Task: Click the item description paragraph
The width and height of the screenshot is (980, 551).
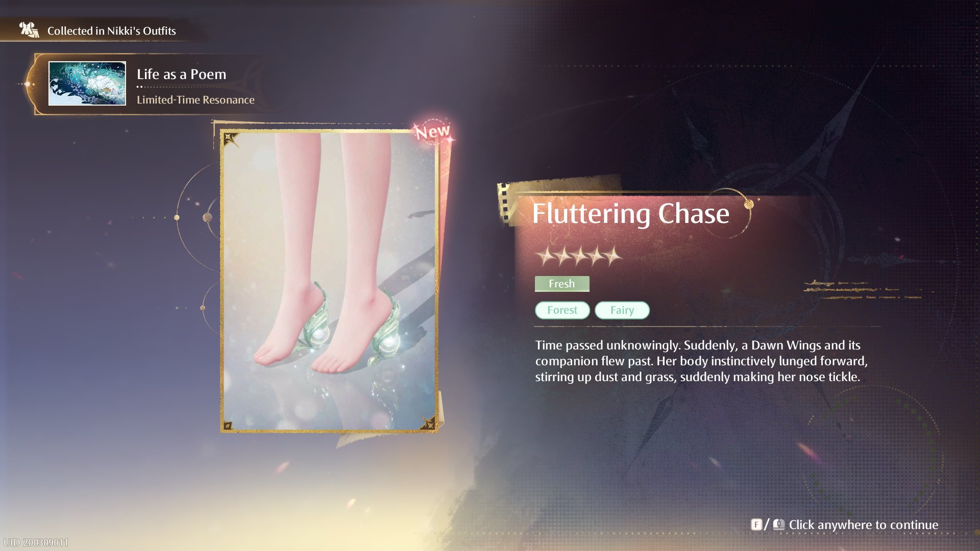Action: click(702, 361)
